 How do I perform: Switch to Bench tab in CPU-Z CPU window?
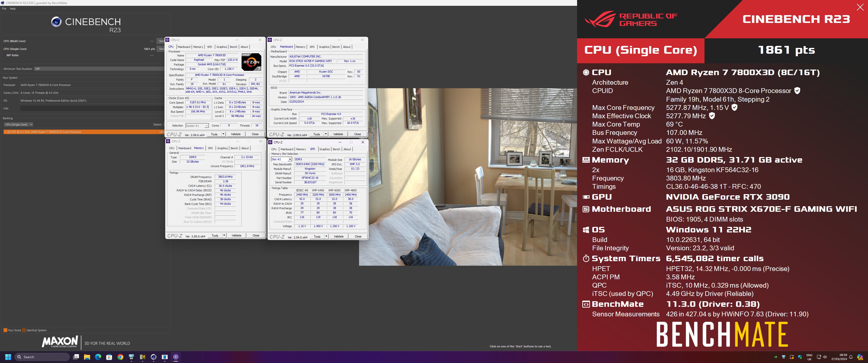(233, 47)
